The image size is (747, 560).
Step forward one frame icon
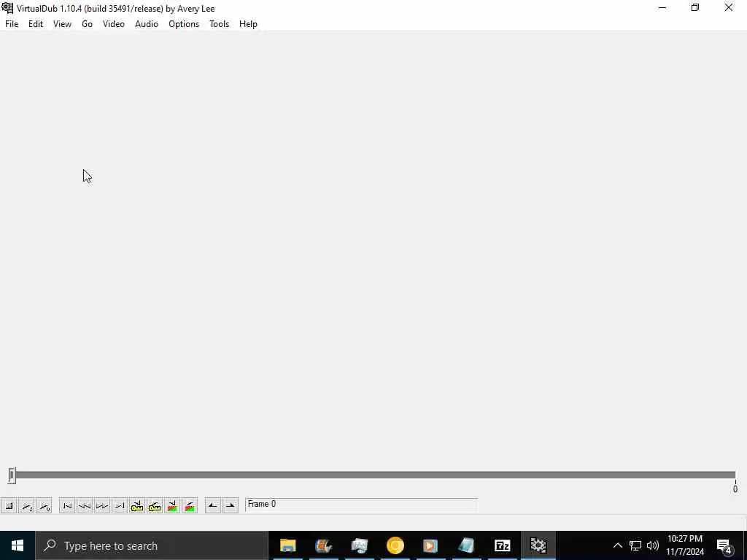[x=102, y=506]
